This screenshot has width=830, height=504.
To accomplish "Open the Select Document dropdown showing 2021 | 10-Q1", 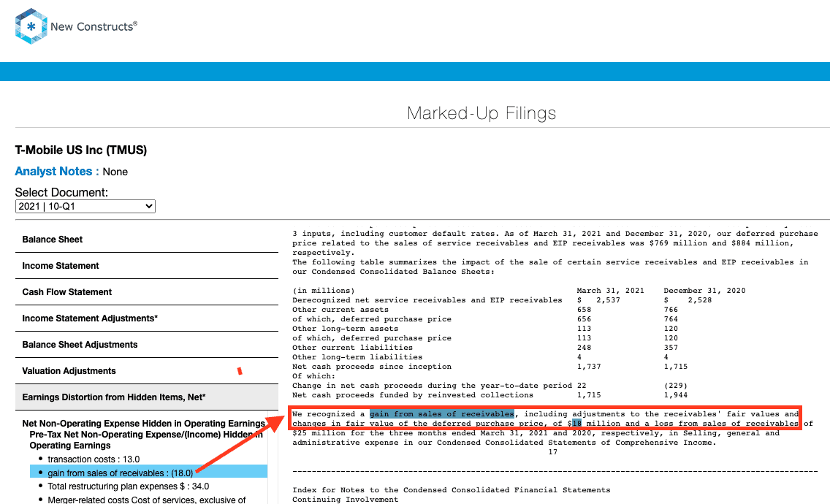I will point(85,207).
